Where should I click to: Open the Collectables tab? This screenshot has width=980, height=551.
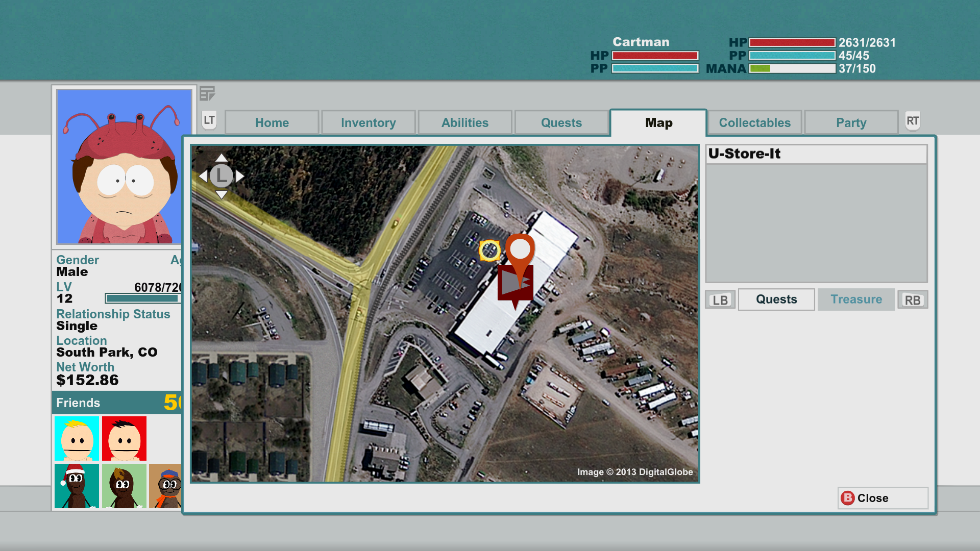tap(755, 122)
